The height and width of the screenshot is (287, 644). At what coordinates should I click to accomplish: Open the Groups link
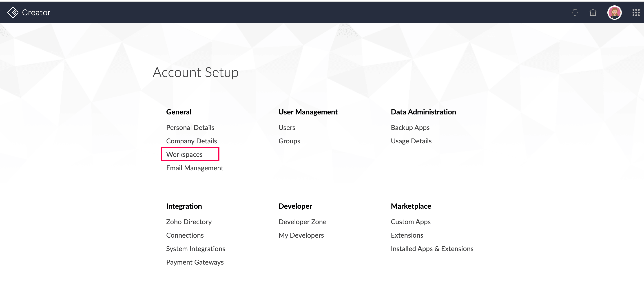click(x=289, y=141)
